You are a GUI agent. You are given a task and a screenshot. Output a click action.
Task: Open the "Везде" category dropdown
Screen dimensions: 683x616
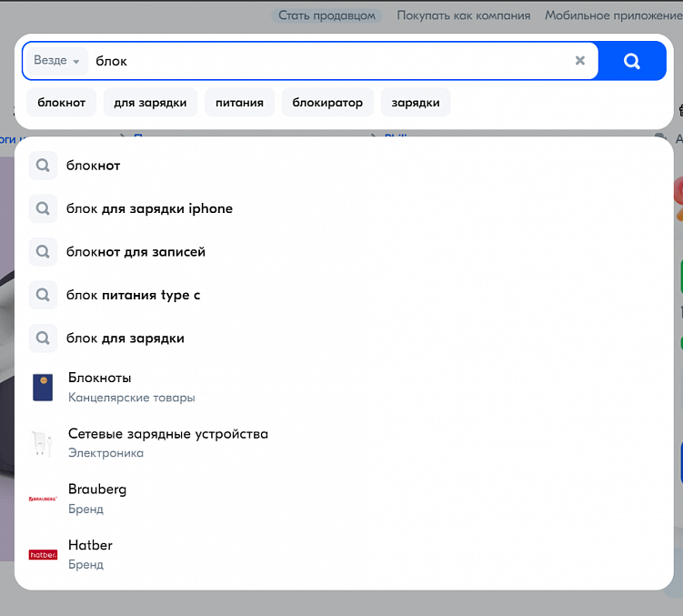click(x=56, y=61)
